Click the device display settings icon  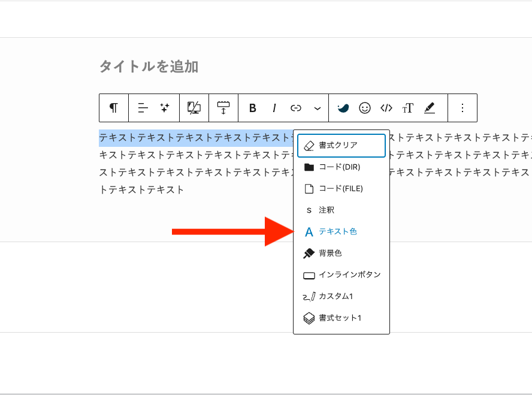click(x=194, y=108)
